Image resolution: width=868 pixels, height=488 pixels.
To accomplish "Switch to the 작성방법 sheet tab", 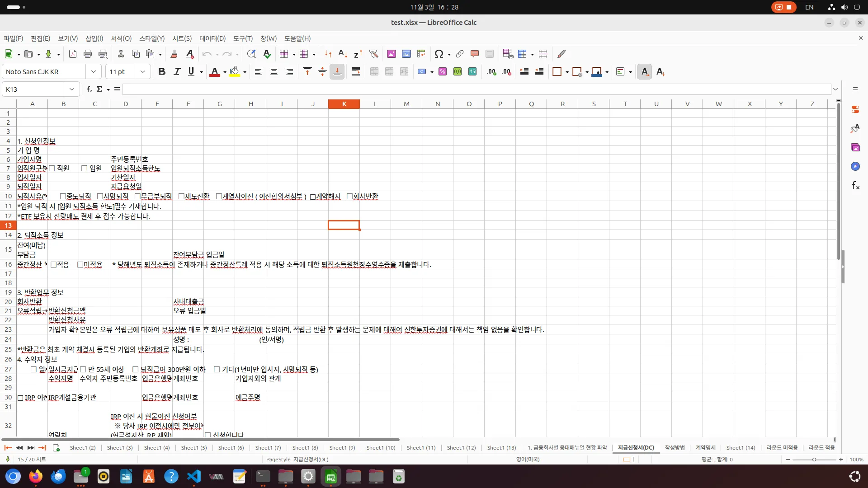I will click(x=674, y=447).
